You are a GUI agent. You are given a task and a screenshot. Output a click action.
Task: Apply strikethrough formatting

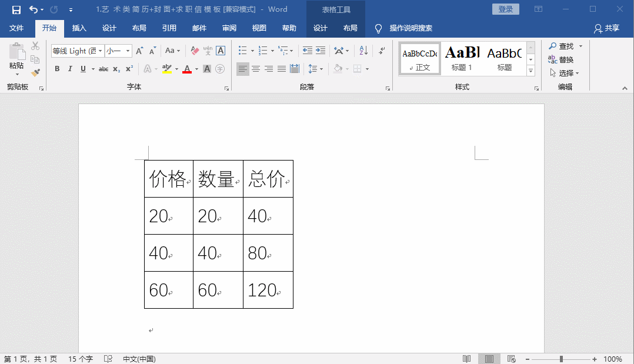[x=104, y=69]
